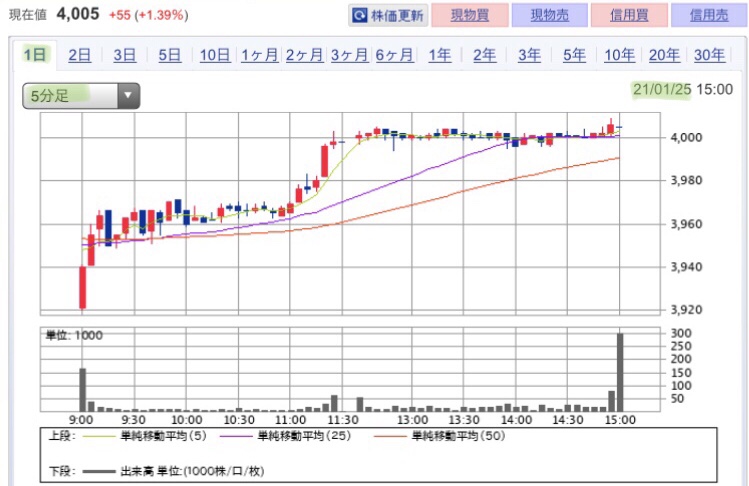The width and height of the screenshot is (749, 486).
Task: Switch to the 1ヶ月 chart range
Action: click(x=259, y=55)
